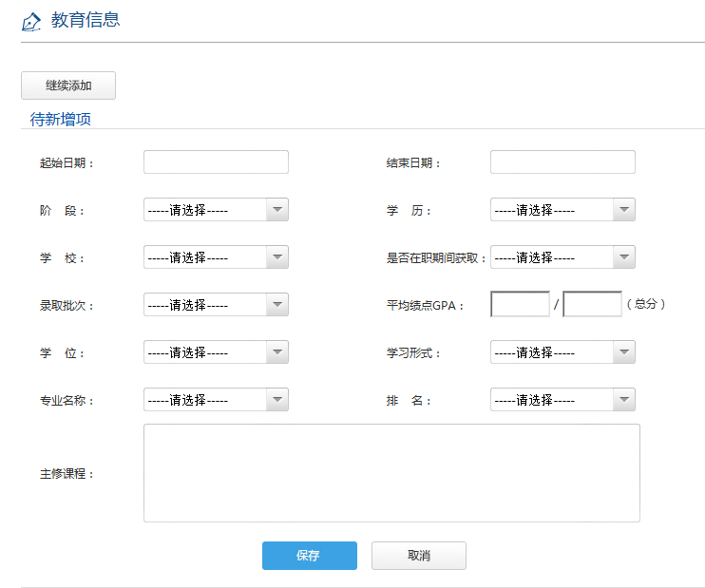Viewport: 705px width, 588px height.
Task: Focus the 结束日期 input field
Action: [x=562, y=161]
